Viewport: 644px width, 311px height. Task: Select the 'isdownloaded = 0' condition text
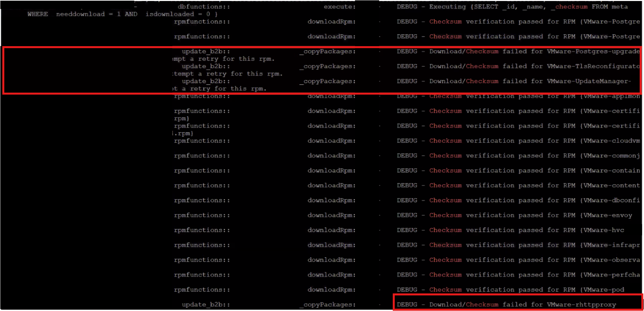point(178,14)
